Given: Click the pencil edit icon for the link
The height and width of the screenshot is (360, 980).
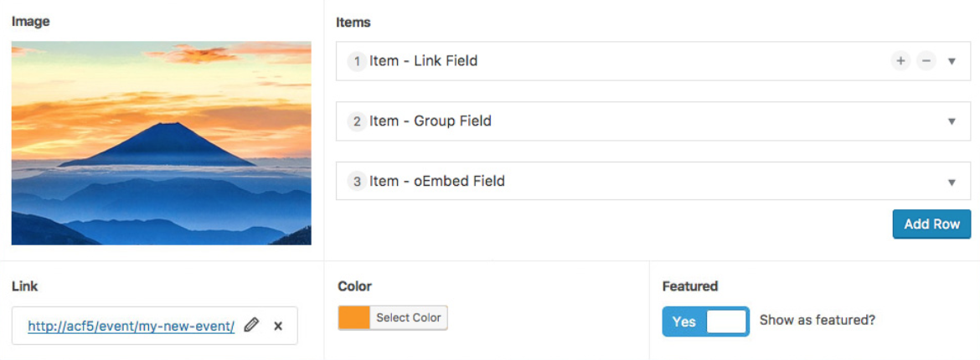Looking at the screenshot, I should coord(251,325).
